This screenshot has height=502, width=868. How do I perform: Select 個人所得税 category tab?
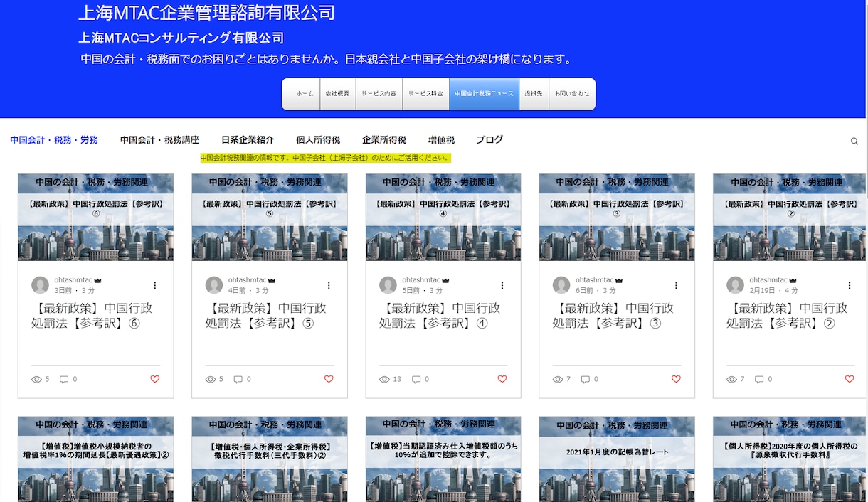(x=318, y=140)
